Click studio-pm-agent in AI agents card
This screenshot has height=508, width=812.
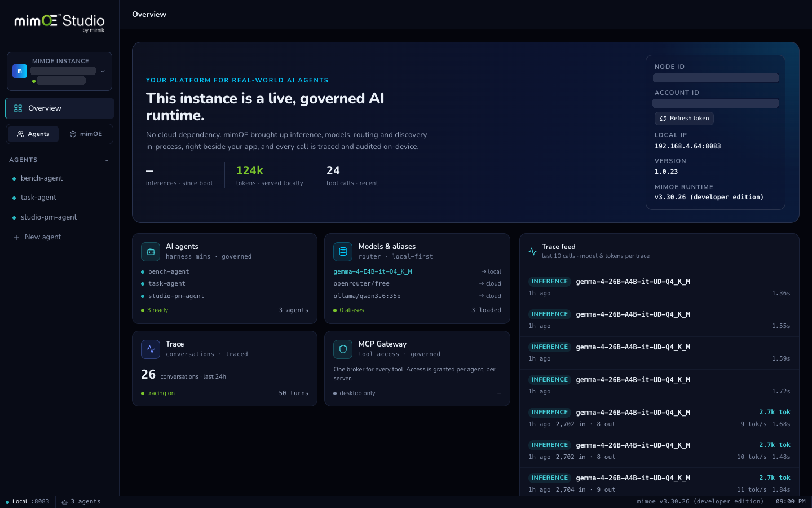click(x=176, y=296)
